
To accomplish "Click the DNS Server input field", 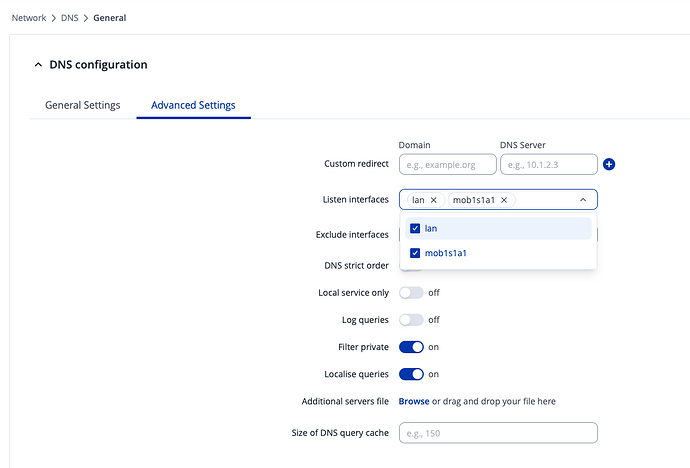I will (549, 165).
